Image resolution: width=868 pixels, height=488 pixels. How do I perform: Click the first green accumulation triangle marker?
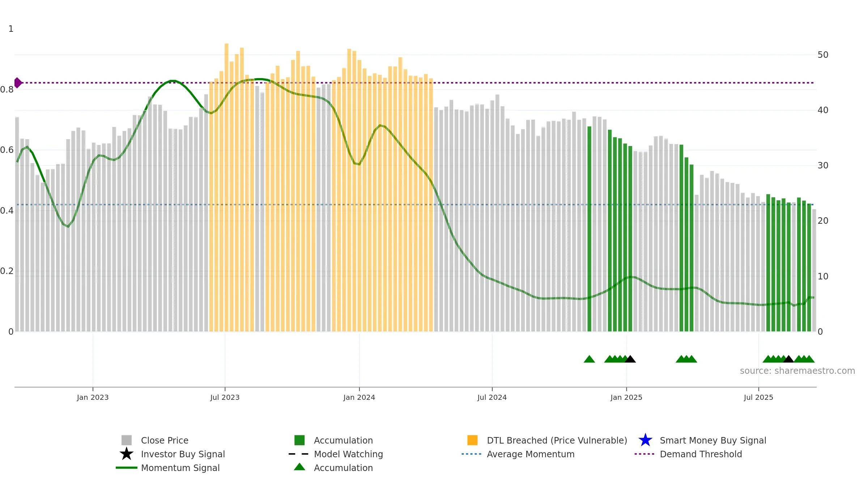589,359
